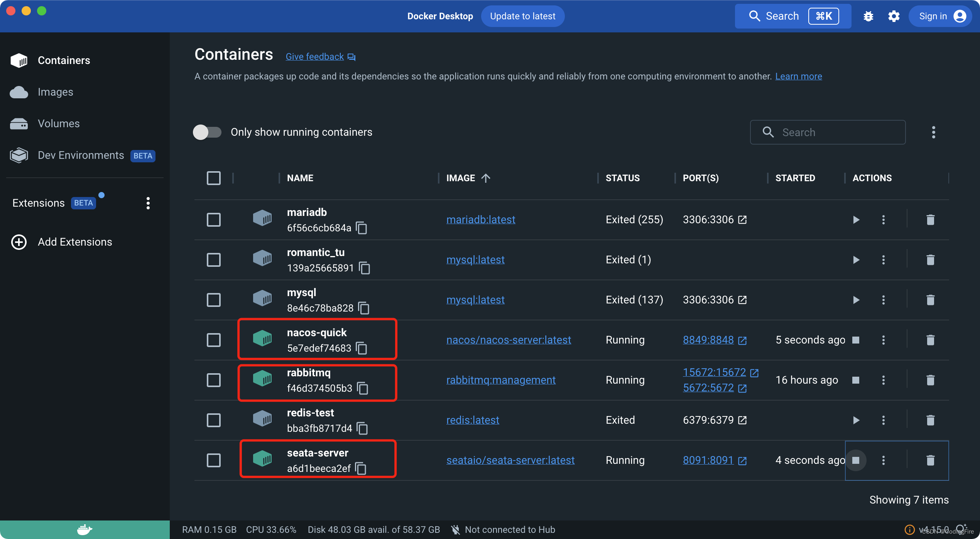Toggle Only show running containers
The image size is (980, 539).
207,132
